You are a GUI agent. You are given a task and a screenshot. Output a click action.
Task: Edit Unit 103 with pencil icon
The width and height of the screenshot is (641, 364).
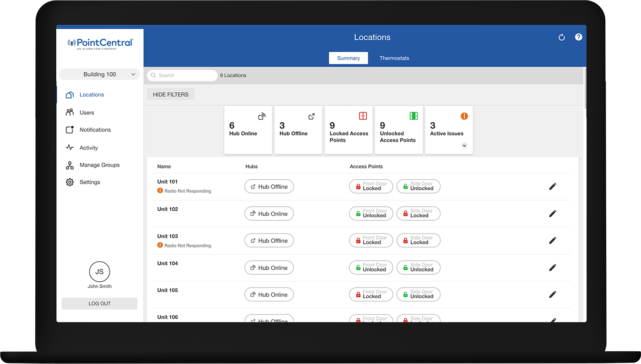[x=553, y=241]
